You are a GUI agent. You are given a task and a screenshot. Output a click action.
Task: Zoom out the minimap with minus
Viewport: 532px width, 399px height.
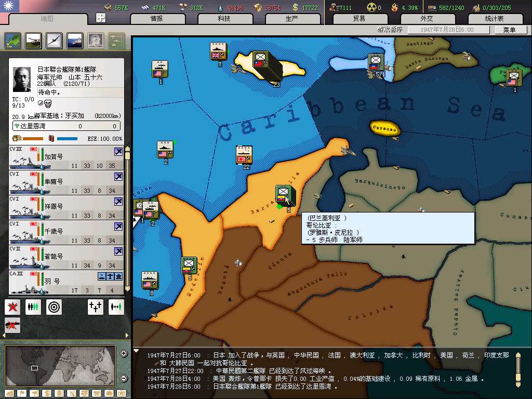pyautogui.click(x=124, y=378)
